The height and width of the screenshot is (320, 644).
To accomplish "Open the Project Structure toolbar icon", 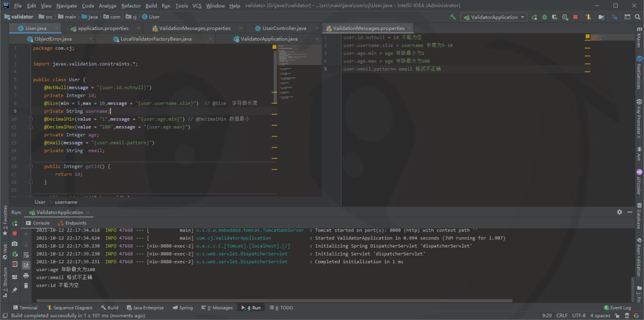I will tap(602, 17).
